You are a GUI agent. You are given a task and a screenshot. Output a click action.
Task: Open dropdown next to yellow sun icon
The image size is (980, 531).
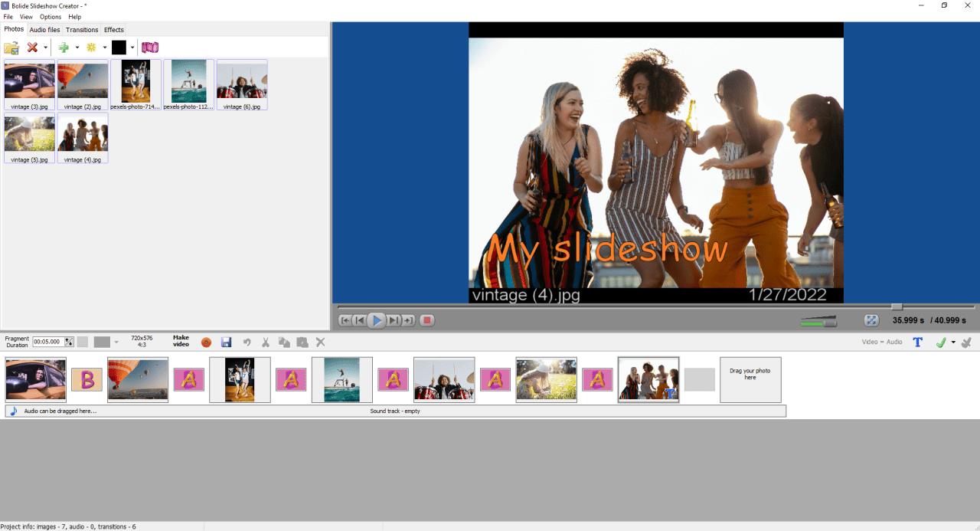tap(105, 48)
